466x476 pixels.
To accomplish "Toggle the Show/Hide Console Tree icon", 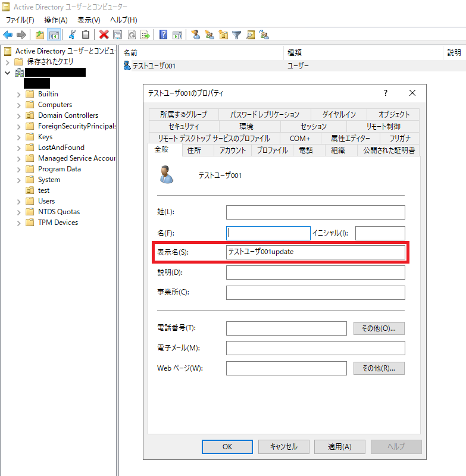I will 54,35.
